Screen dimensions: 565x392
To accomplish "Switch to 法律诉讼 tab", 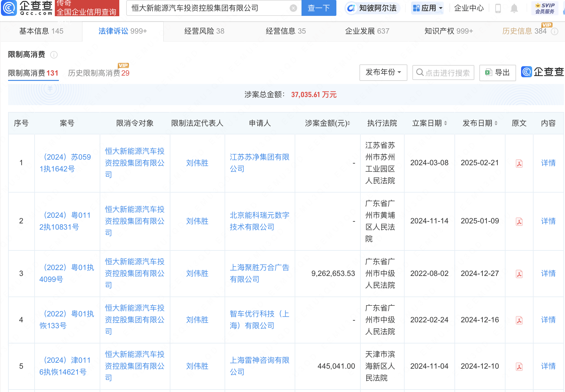I will click(123, 31).
